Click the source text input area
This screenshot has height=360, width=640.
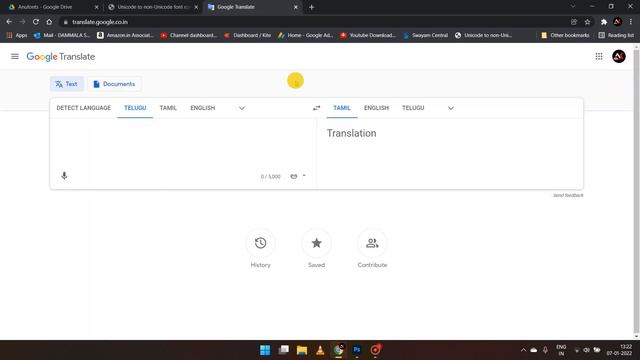pos(183,145)
